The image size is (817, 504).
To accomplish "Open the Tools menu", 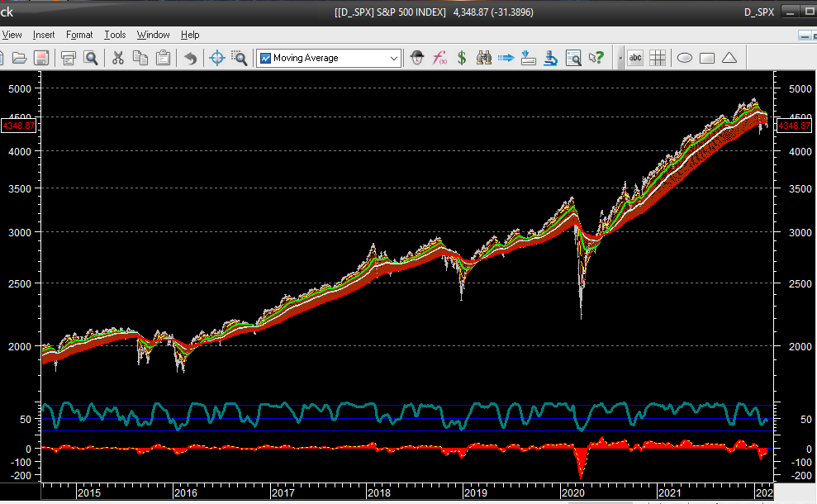I will pyautogui.click(x=115, y=35).
